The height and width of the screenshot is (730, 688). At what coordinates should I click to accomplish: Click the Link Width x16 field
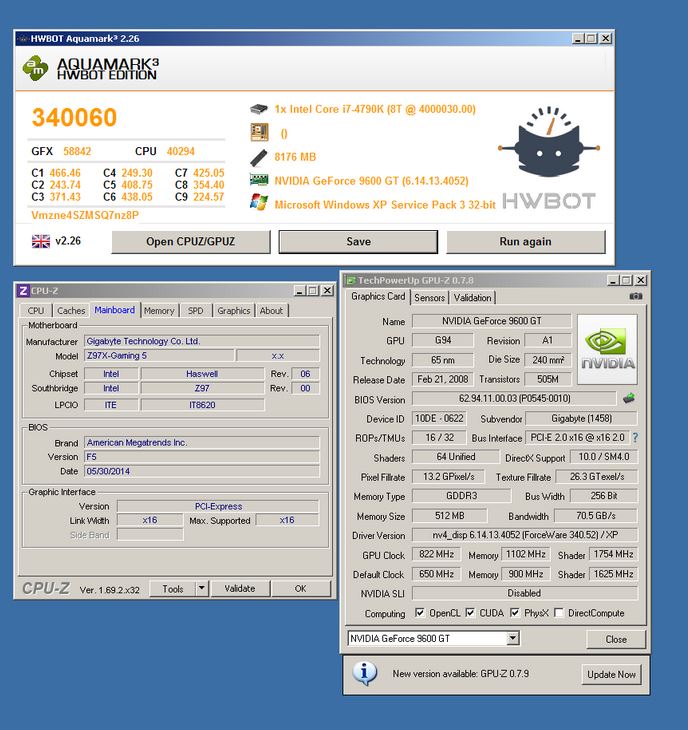pyautogui.click(x=150, y=520)
